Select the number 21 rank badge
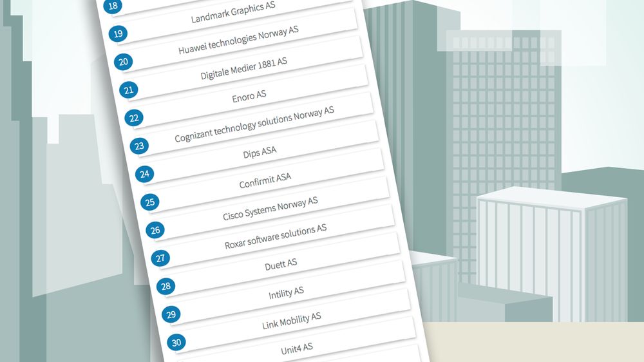This screenshot has height=362, width=644. [129, 90]
